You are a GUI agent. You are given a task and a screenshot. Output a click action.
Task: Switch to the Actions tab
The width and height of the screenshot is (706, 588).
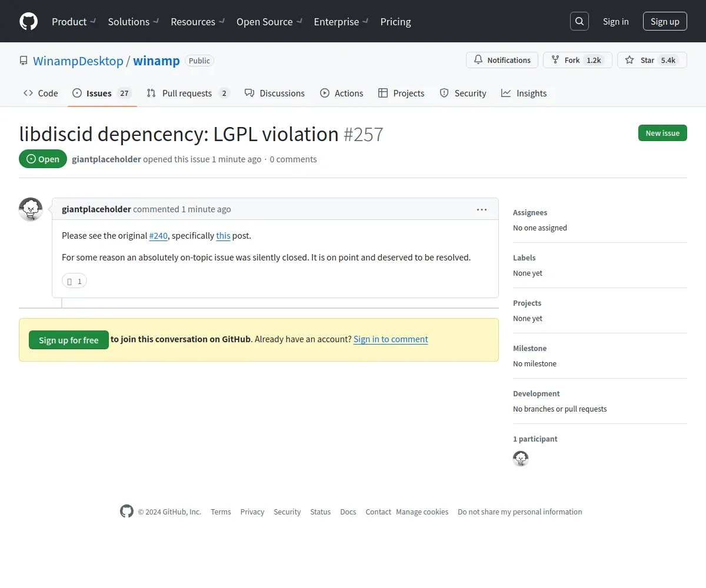342,93
